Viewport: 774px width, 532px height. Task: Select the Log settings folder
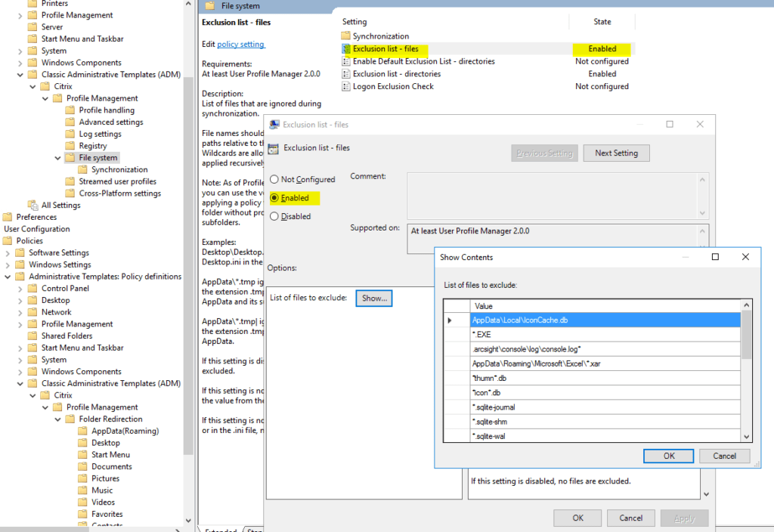tap(87, 133)
